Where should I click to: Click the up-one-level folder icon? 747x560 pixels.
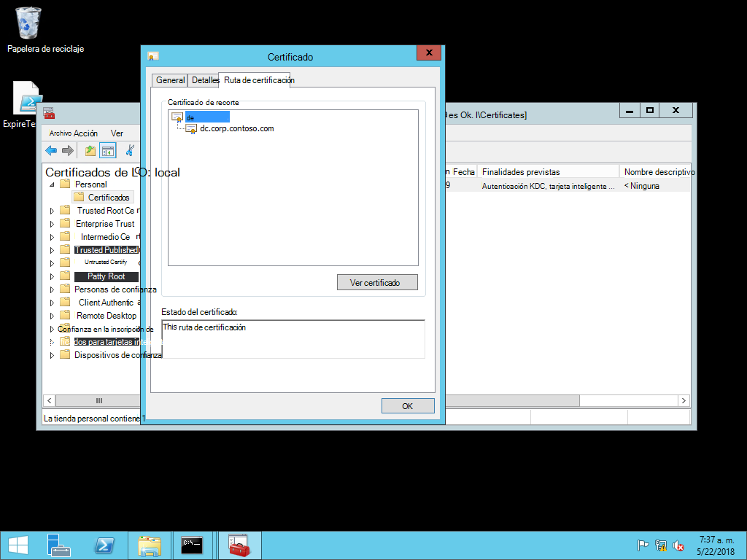(x=90, y=151)
